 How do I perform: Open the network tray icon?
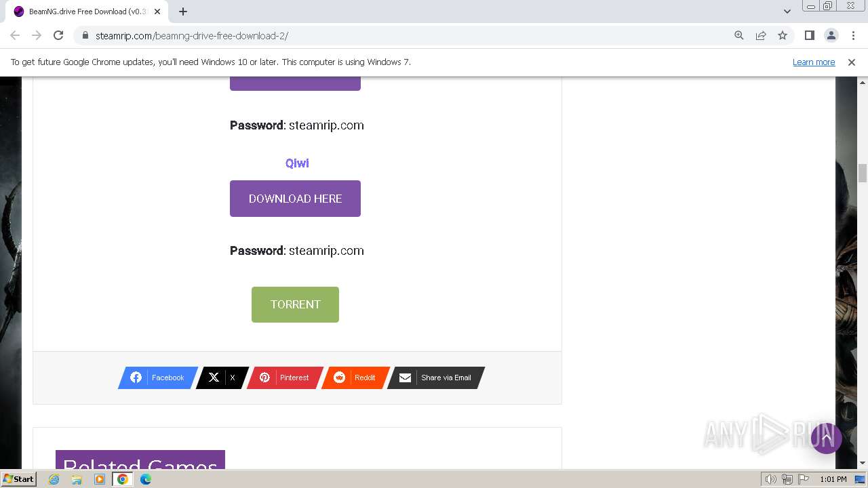coord(787,479)
